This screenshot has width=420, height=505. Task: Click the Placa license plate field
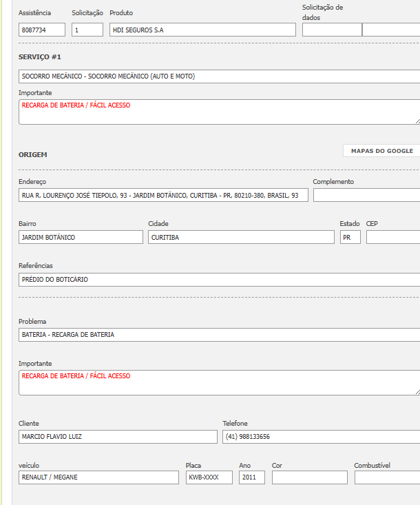[x=209, y=477]
